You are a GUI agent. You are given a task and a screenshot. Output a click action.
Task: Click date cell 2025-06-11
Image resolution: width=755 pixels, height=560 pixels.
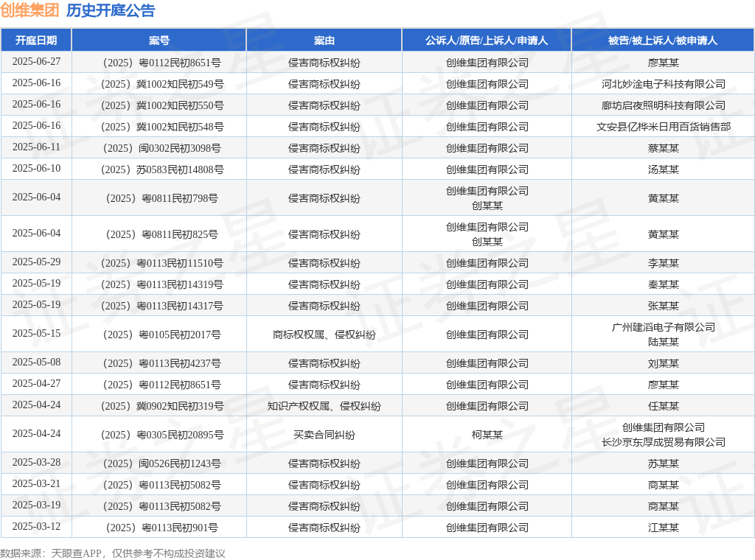pyautogui.click(x=36, y=147)
